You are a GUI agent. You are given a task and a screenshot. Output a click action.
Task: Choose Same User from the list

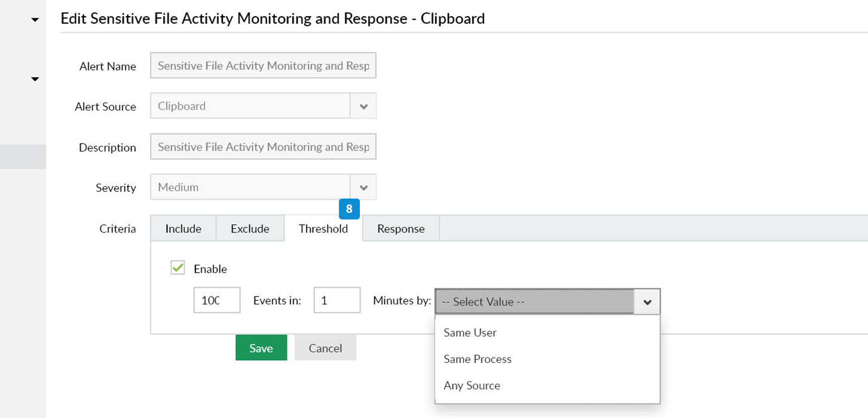coord(470,332)
